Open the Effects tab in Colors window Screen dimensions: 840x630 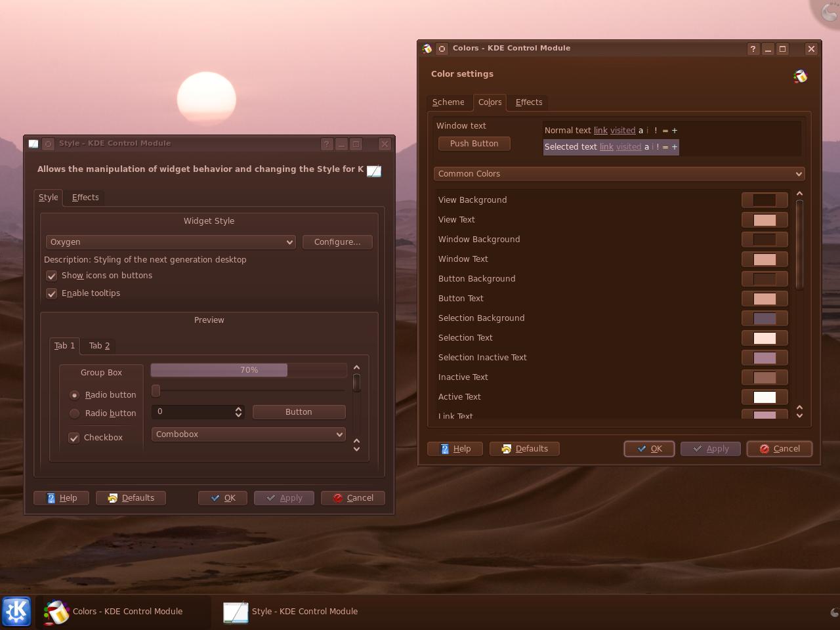[x=529, y=102]
